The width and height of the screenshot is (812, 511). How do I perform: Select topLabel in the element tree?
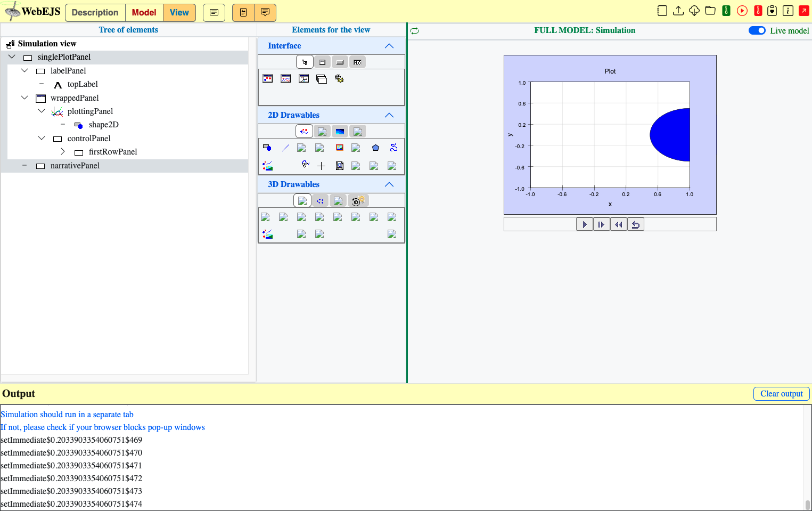coord(83,84)
